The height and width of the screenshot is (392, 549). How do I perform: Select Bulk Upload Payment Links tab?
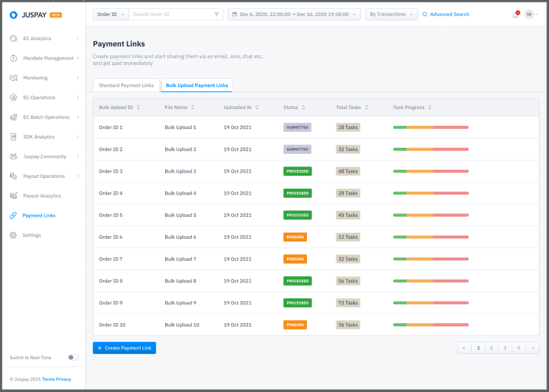pyautogui.click(x=197, y=85)
